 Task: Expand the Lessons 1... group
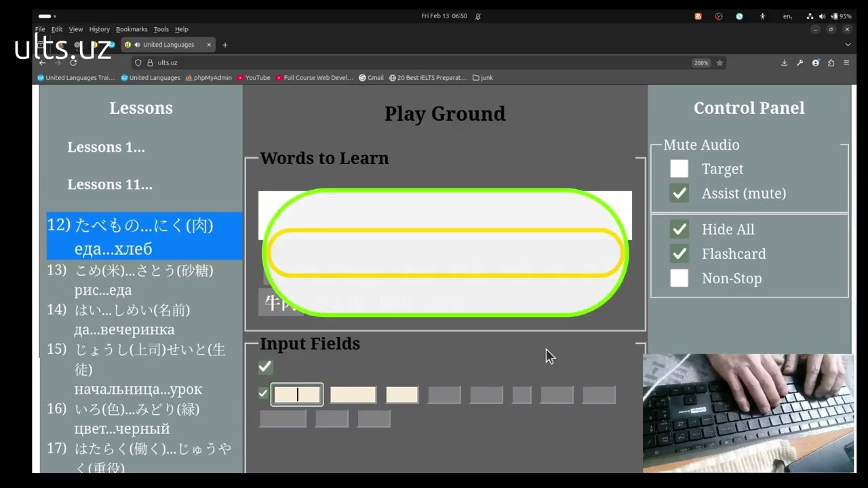(106, 147)
